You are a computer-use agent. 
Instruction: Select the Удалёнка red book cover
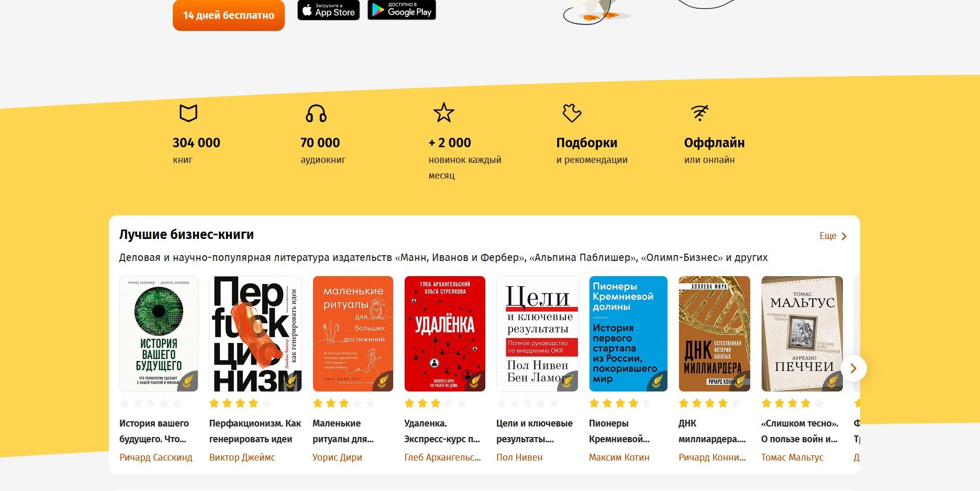(x=445, y=334)
